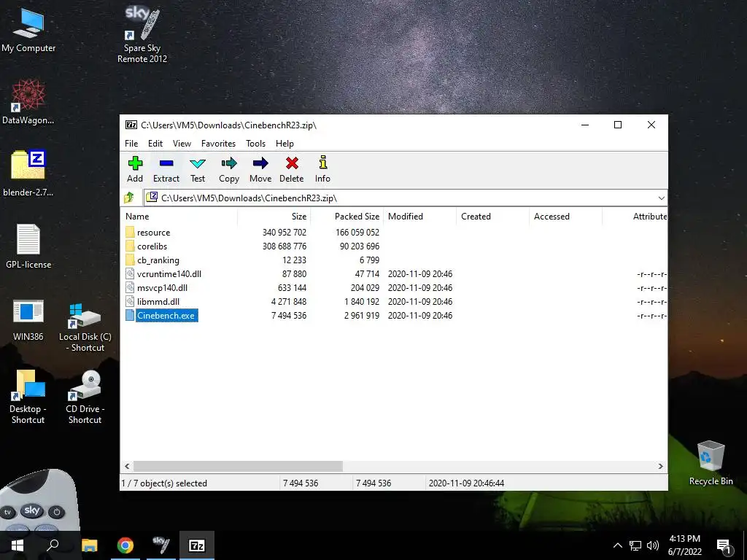Image resolution: width=747 pixels, height=560 pixels.
Task: Open Desktop - Shortcut icon
Action: (28, 397)
